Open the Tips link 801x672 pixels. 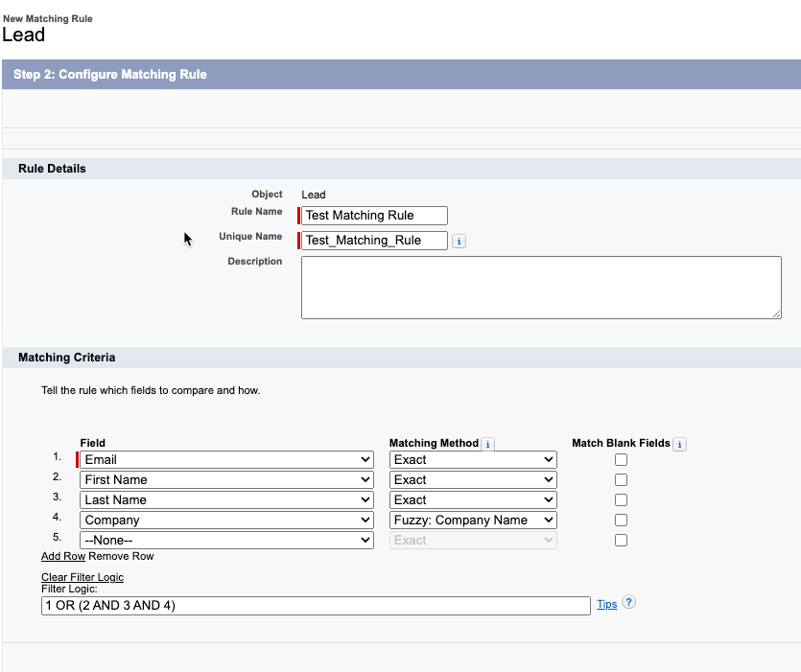607,604
